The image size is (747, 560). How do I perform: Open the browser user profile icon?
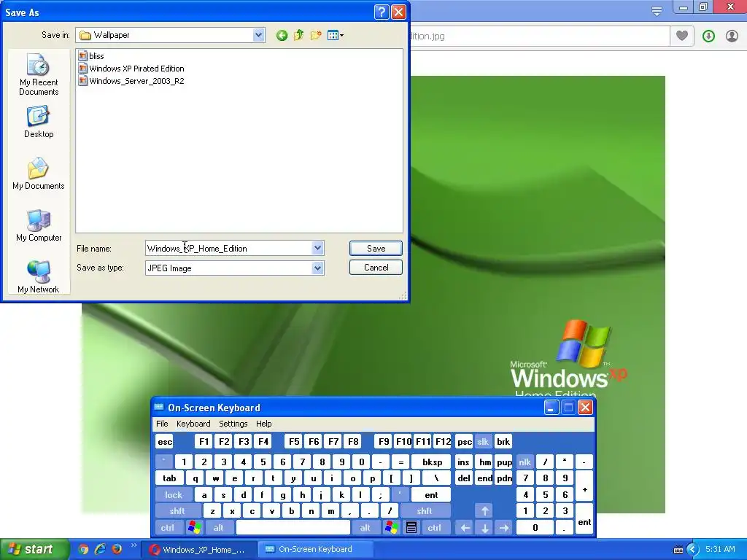click(732, 36)
